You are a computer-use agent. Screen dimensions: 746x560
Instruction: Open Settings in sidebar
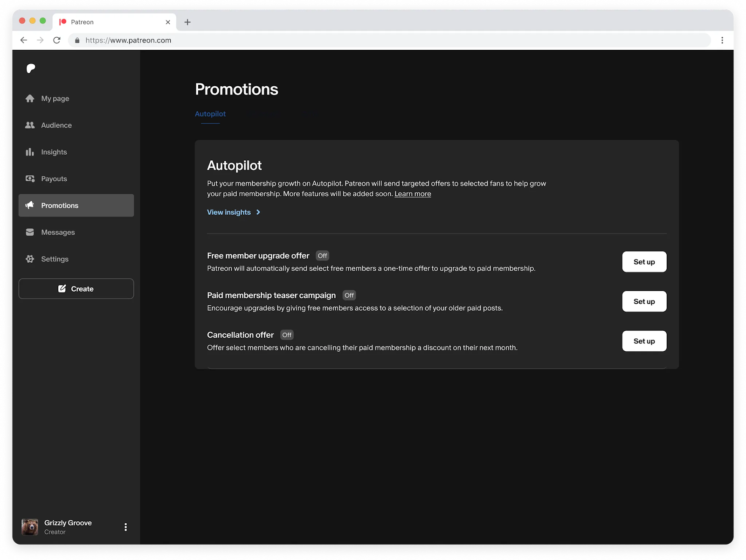[76, 259]
